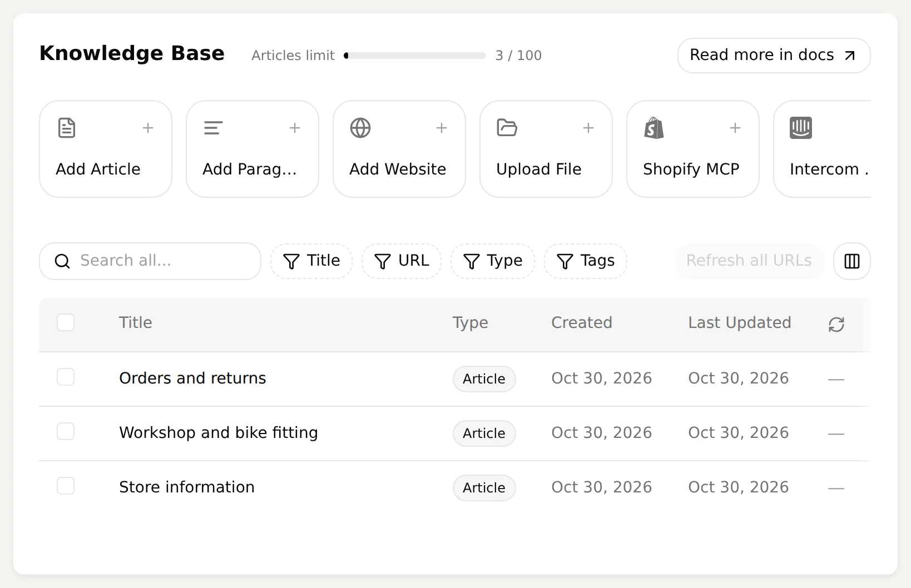This screenshot has width=911, height=588.
Task: Click the Upload File label
Action: pos(539,169)
